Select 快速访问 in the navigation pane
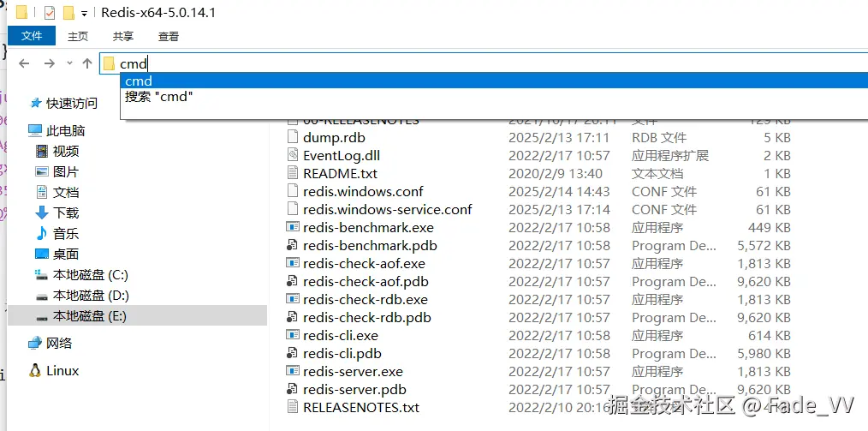The image size is (868, 431). click(x=71, y=103)
